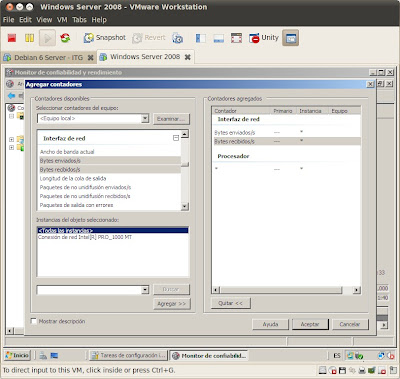400x379 pixels.
Task: Open the VM menu
Action: tap(62, 20)
